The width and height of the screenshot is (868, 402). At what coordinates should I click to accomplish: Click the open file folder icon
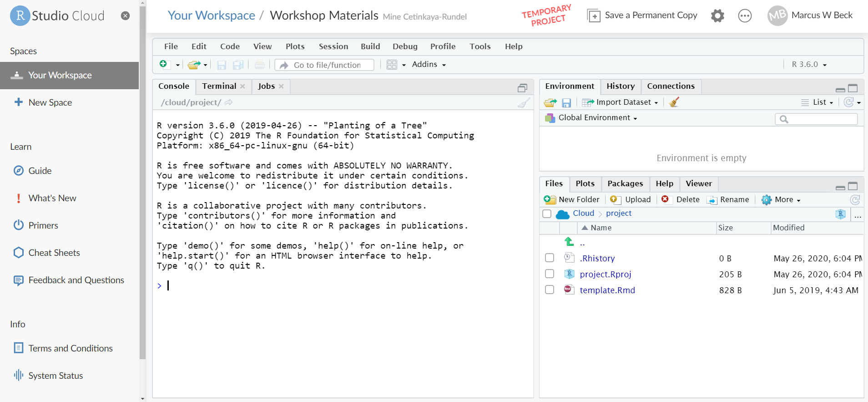[194, 65]
